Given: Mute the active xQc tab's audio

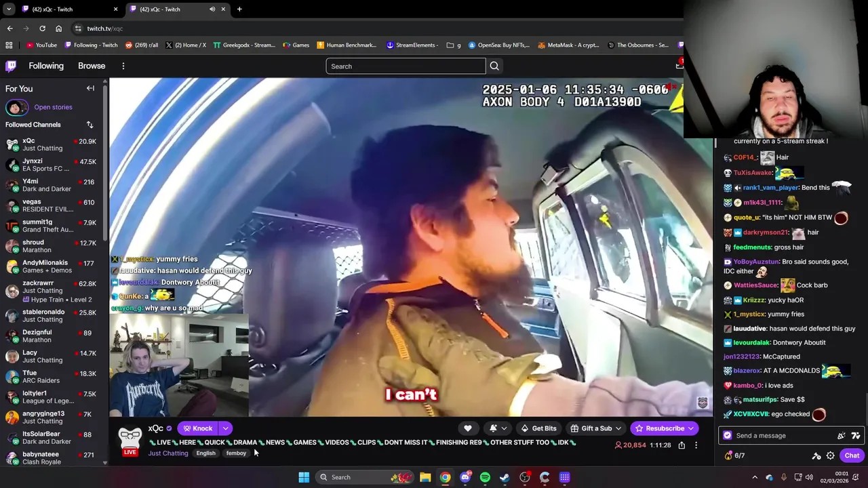Looking at the screenshot, I should click(x=212, y=9).
